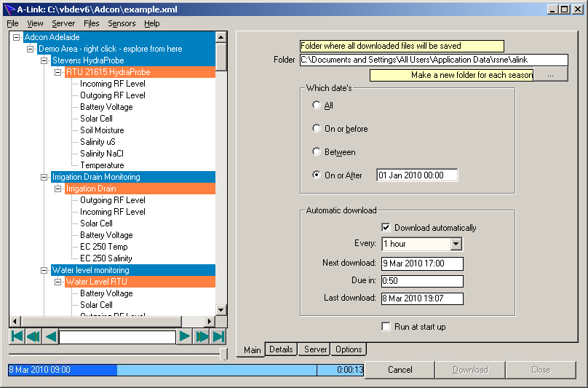Open the Sensors menu
Image resolution: width=588 pixels, height=388 pixels.
pyautogui.click(x=122, y=23)
